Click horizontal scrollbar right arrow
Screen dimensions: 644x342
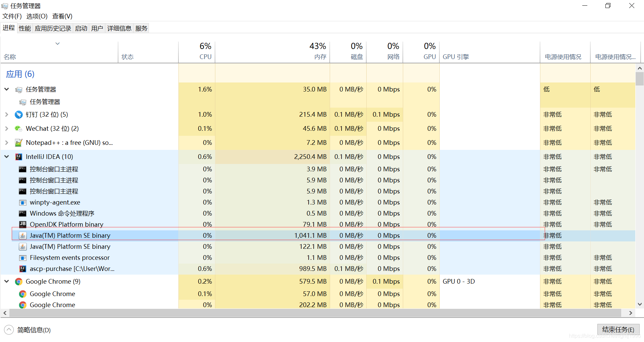631,313
